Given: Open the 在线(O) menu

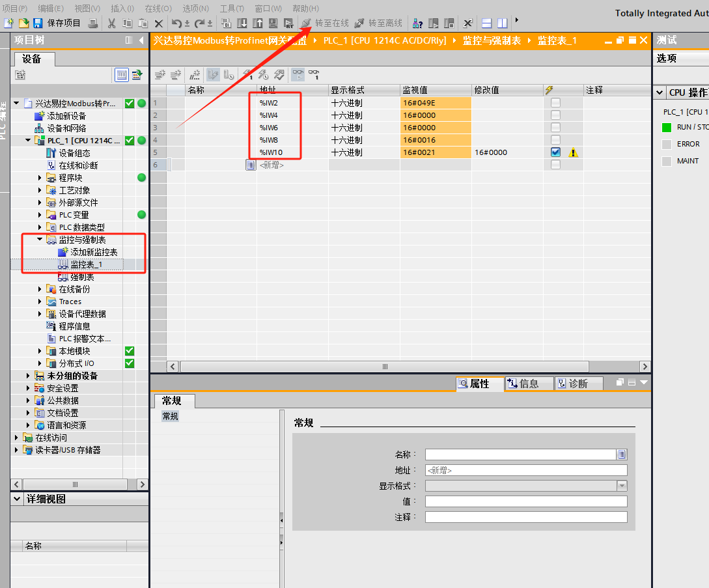Looking at the screenshot, I should pyautogui.click(x=158, y=8).
